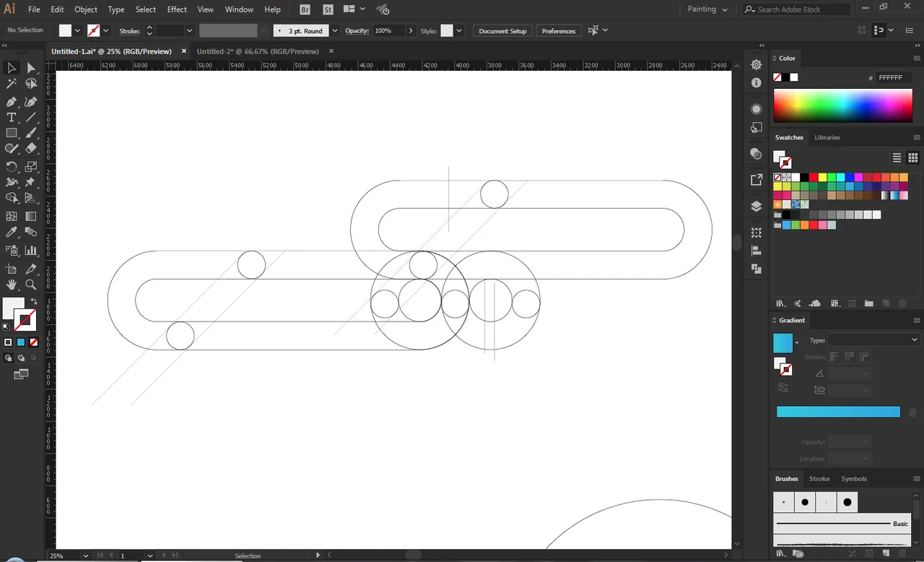Viewport: 924px width, 562px height.
Task: Select the Artboard tool
Action: click(x=12, y=269)
